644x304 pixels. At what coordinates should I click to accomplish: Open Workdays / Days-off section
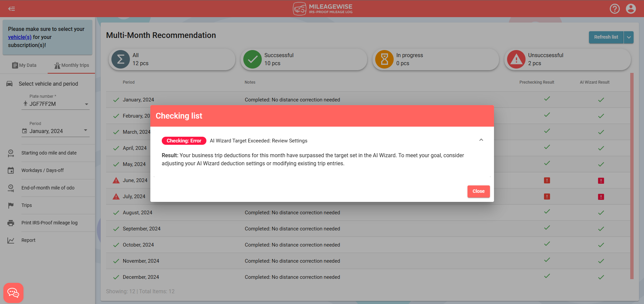pos(43,170)
